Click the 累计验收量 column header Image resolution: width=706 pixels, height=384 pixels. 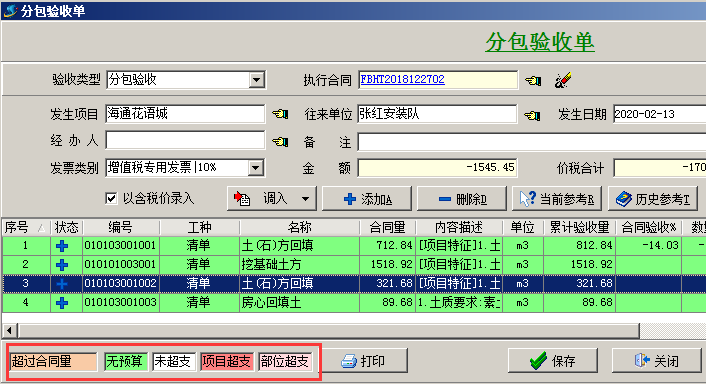[x=579, y=227]
